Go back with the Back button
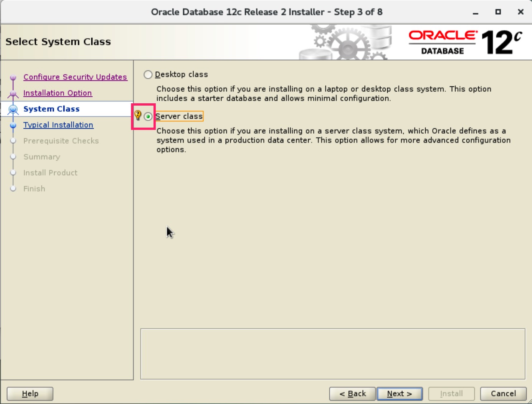The image size is (532, 404). coord(352,394)
